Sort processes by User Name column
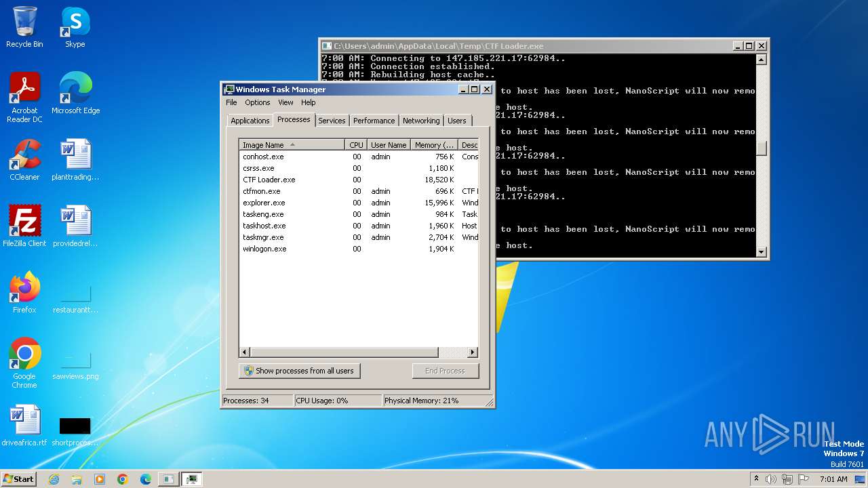The image size is (868, 488). coord(389,145)
